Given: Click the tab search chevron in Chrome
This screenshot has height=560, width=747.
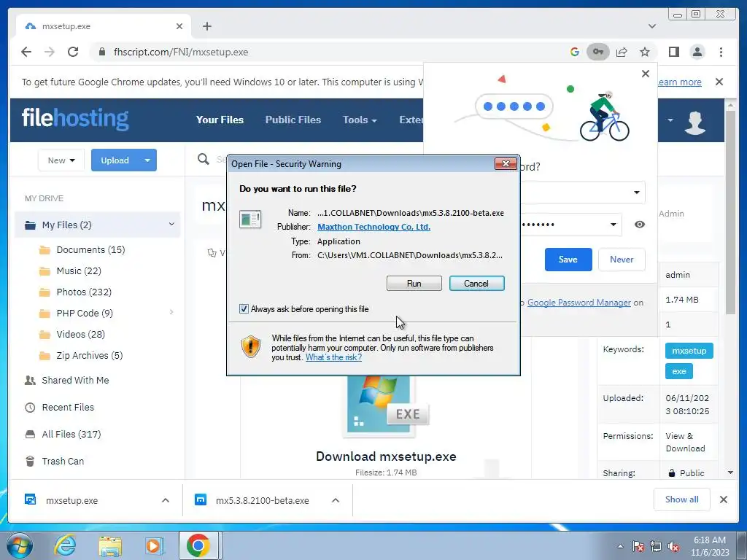Looking at the screenshot, I should click(652, 26).
